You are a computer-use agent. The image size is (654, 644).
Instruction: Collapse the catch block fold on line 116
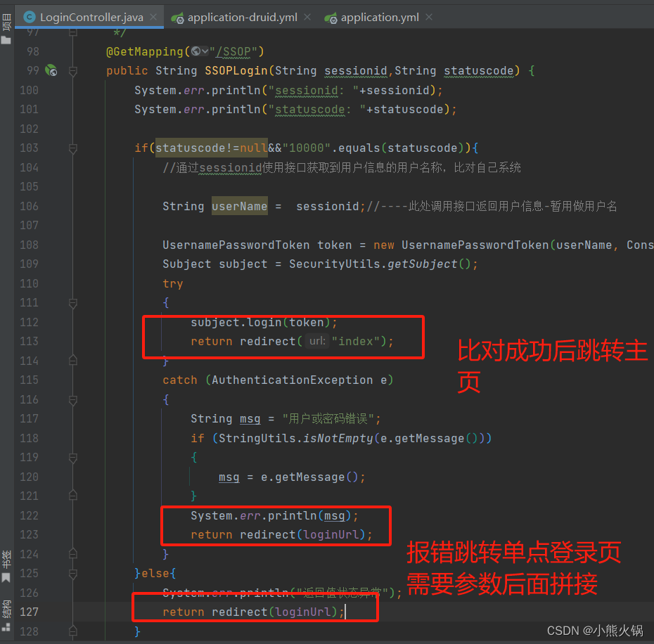coord(73,400)
